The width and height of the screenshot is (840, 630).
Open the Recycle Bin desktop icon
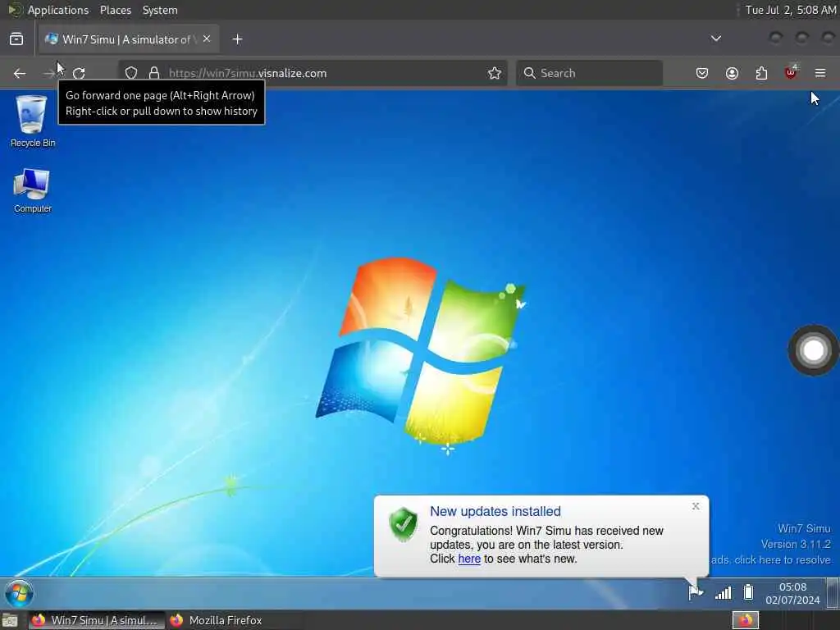pos(32,121)
